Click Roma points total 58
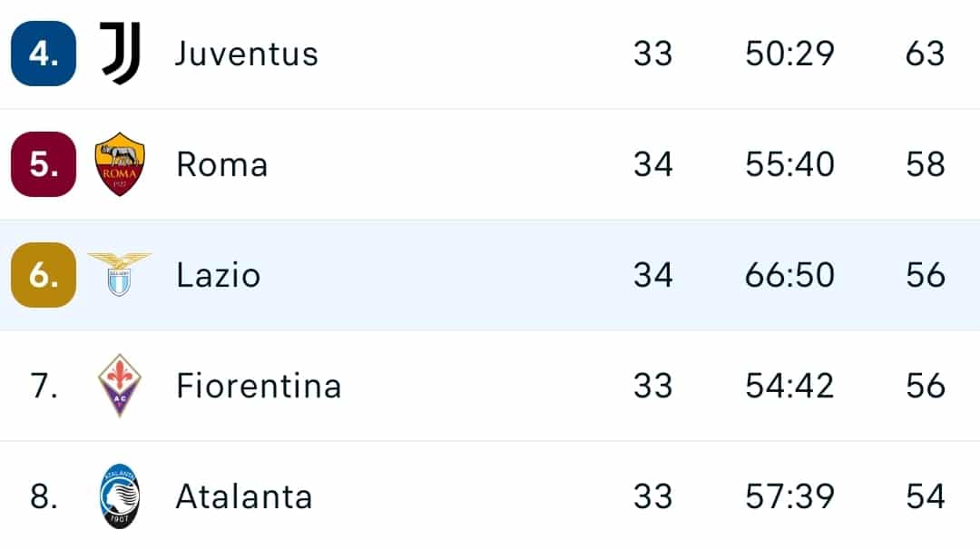Image resolution: width=980 pixels, height=550 pixels. (926, 164)
